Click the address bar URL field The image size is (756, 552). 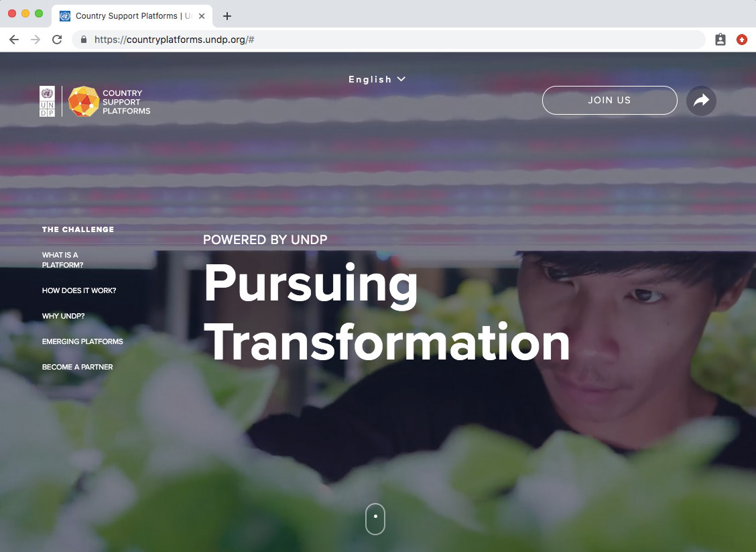coord(389,40)
